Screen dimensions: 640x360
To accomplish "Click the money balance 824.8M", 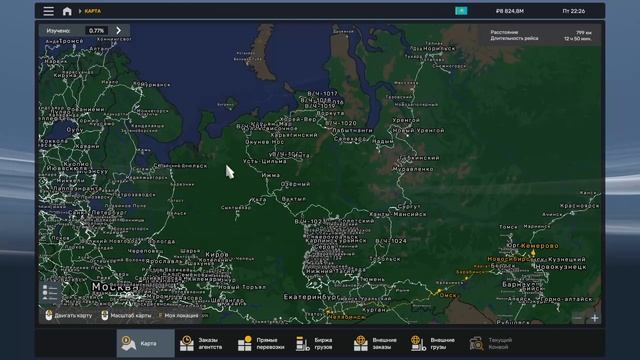I will pos(510,11).
